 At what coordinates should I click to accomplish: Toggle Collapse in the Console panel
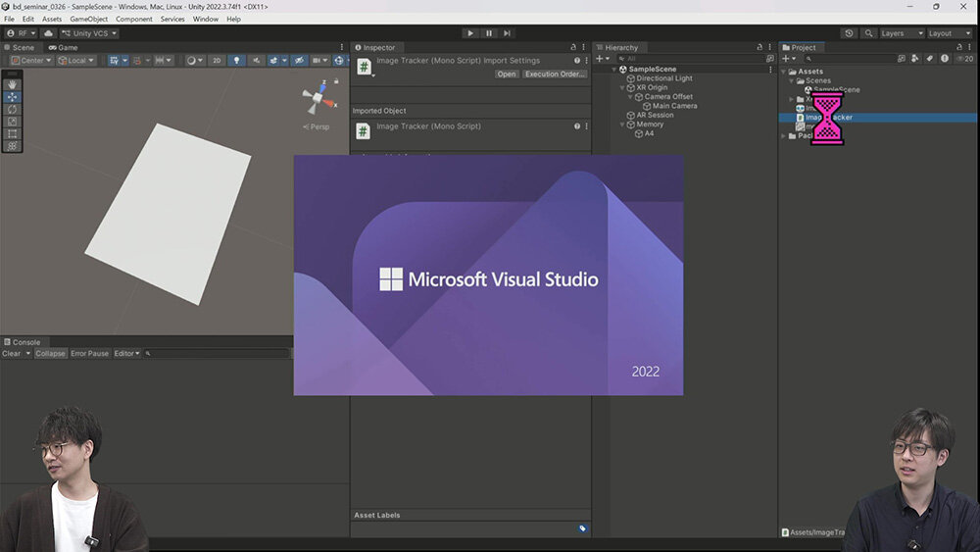(50, 354)
